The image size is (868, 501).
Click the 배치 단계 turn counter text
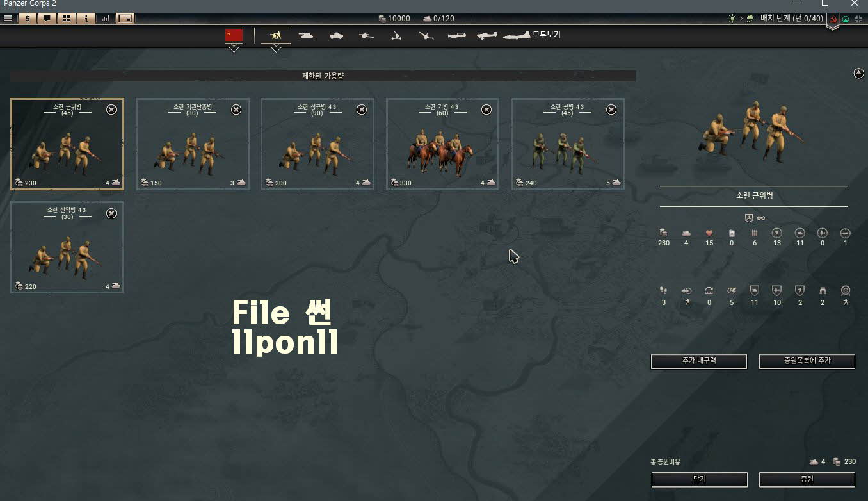click(x=792, y=18)
